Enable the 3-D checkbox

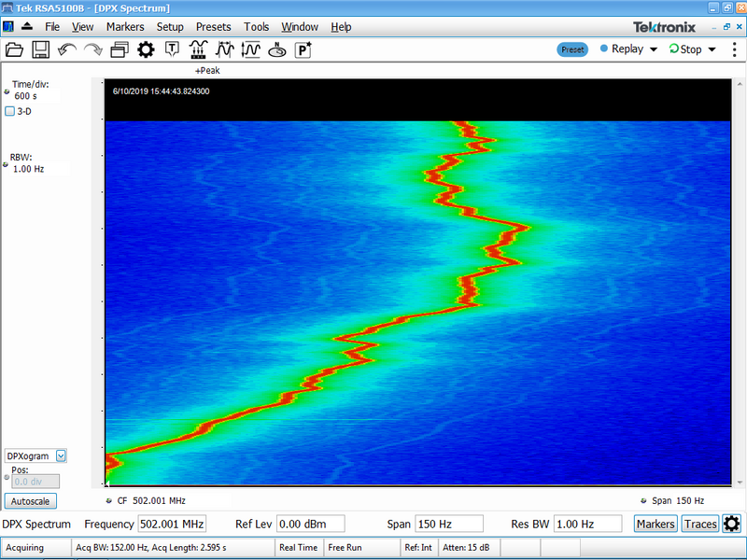[x=10, y=111]
